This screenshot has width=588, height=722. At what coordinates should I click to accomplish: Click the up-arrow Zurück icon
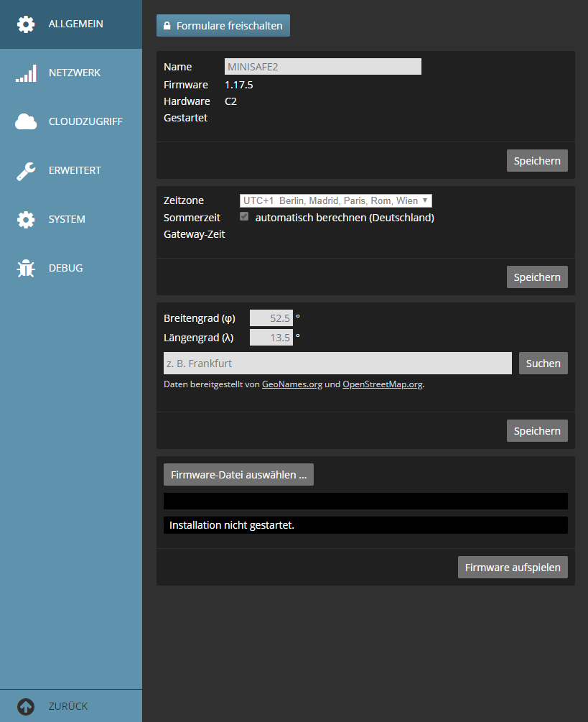26,706
